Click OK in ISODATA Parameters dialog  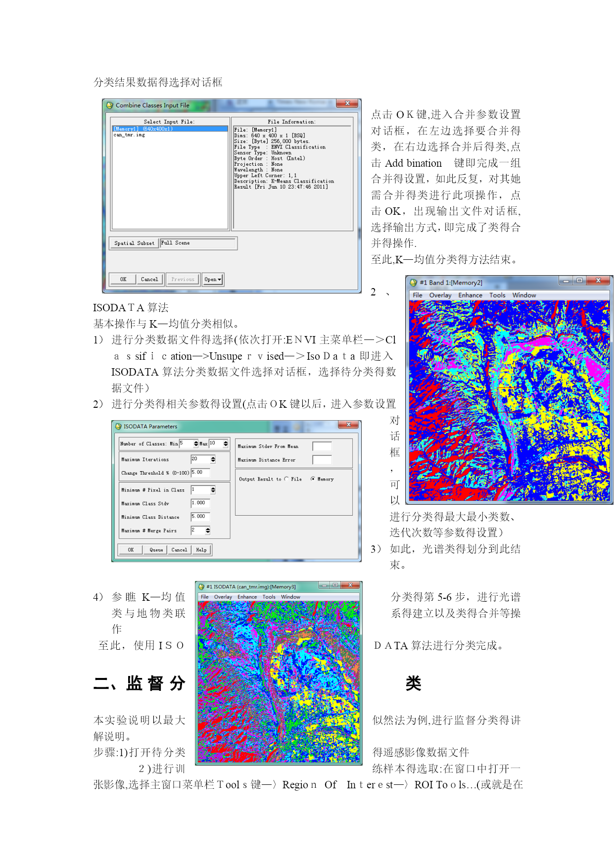[x=131, y=550]
